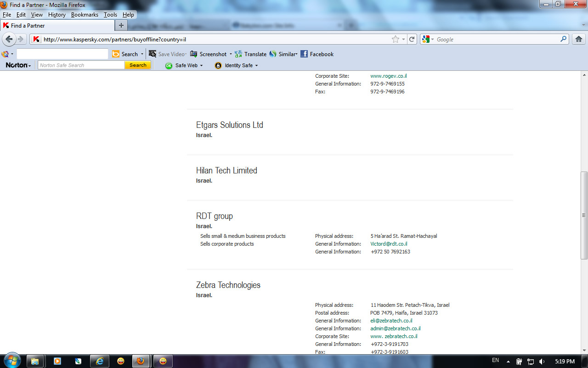The image size is (588, 368).
Task: Click the eli@zebratech.co.il email link
Action: click(391, 321)
